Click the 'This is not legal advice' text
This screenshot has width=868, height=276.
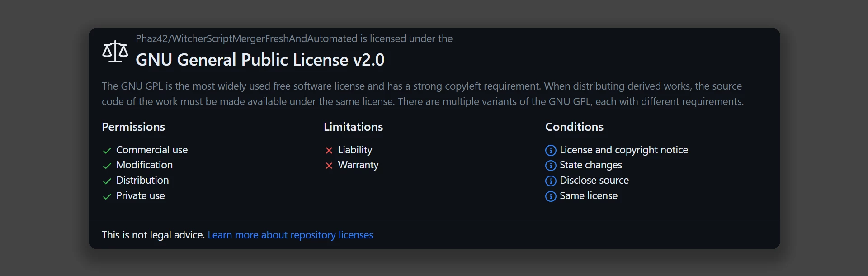(x=153, y=235)
